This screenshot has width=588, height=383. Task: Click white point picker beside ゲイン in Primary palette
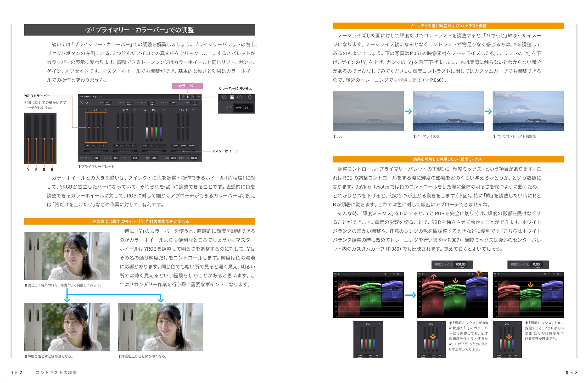click(145, 110)
